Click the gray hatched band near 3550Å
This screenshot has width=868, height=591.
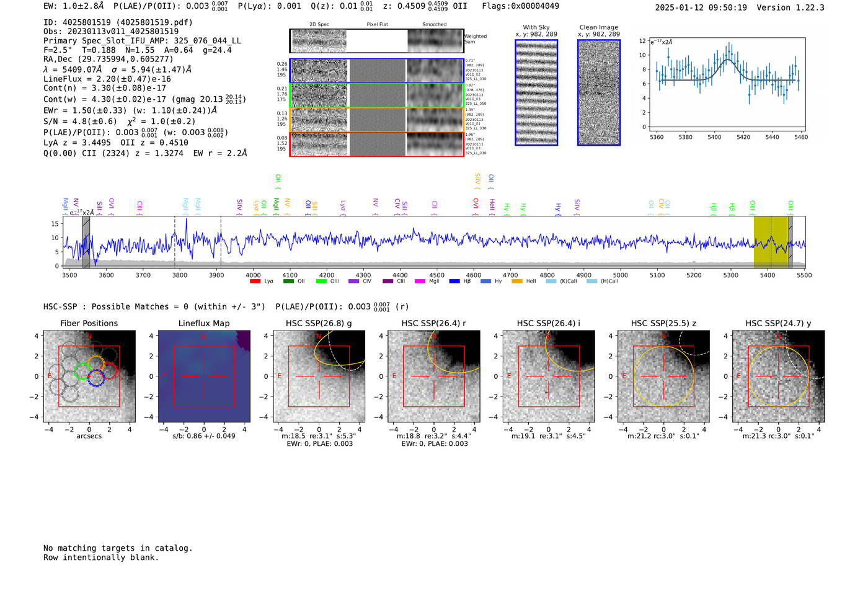click(x=86, y=242)
